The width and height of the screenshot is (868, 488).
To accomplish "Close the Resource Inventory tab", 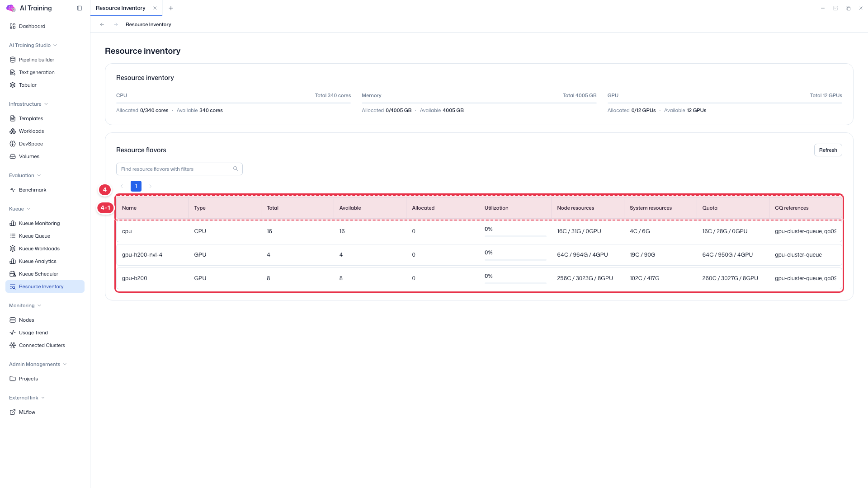I will [x=155, y=8].
